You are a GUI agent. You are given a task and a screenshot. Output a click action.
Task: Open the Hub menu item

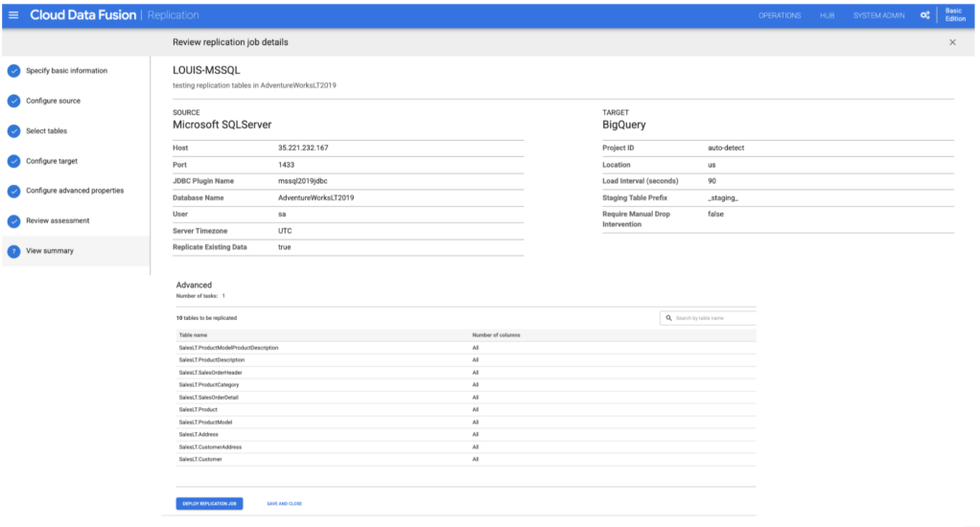point(827,15)
